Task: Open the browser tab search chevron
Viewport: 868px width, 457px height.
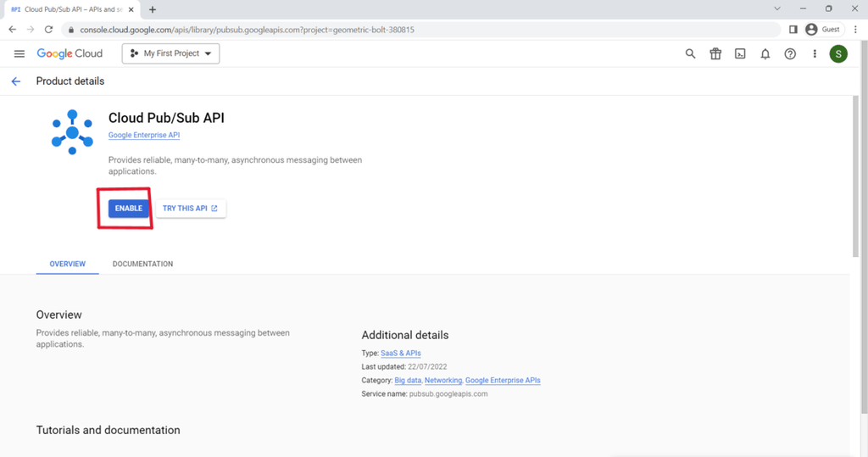Action: (778, 8)
